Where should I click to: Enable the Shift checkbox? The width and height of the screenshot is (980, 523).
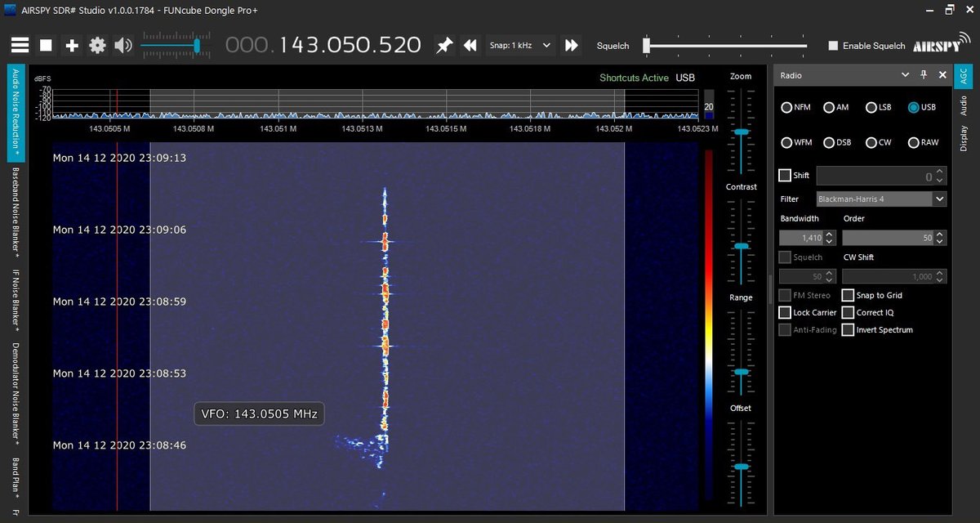click(x=785, y=175)
